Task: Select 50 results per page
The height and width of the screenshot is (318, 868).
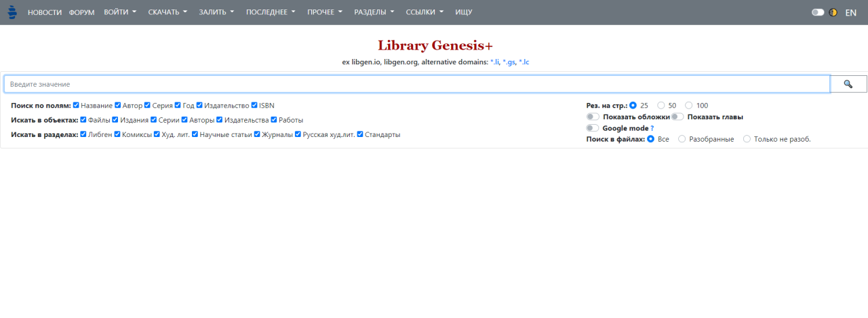Action: 661,105
